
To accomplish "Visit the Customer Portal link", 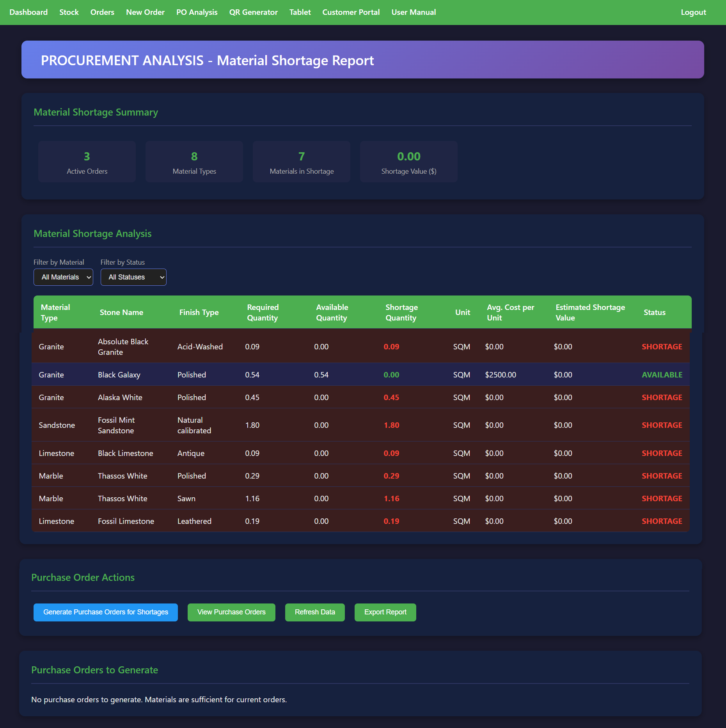I will coord(351,12).
